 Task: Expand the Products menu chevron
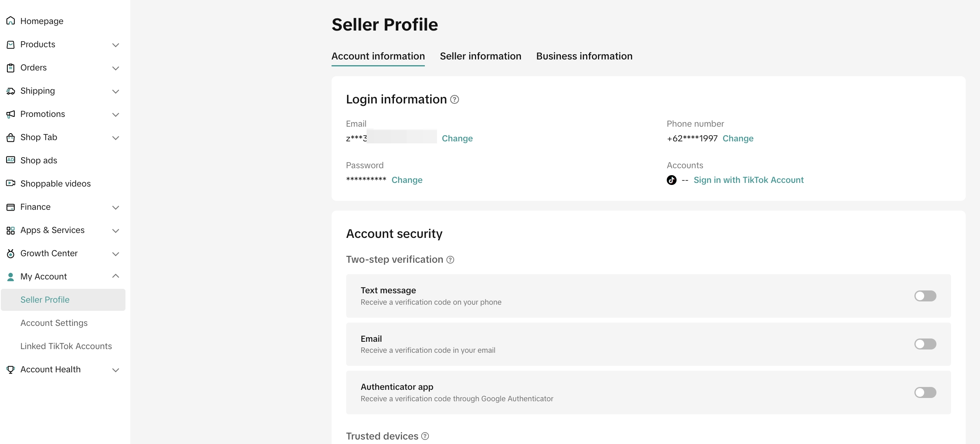[116, 45]
